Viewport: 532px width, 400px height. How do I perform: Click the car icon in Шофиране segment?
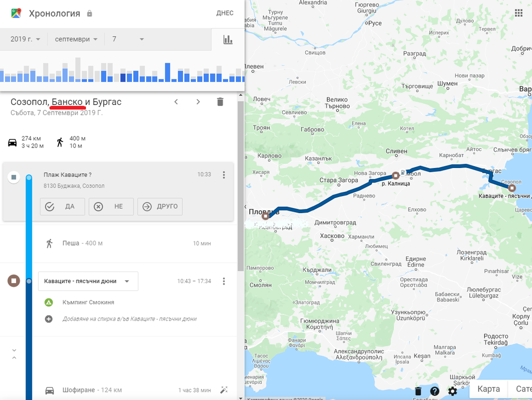[49, 390]
